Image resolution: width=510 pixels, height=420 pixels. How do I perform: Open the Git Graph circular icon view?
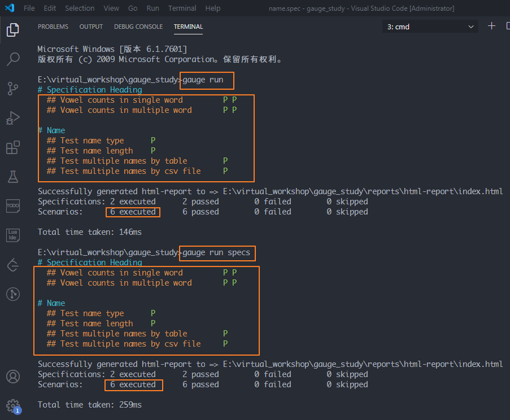coord(12,294)
